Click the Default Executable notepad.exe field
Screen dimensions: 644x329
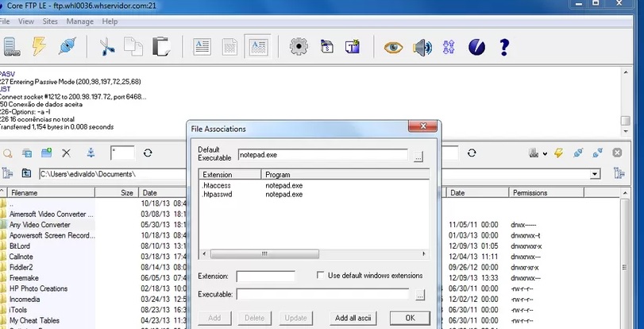pos(323,155)
